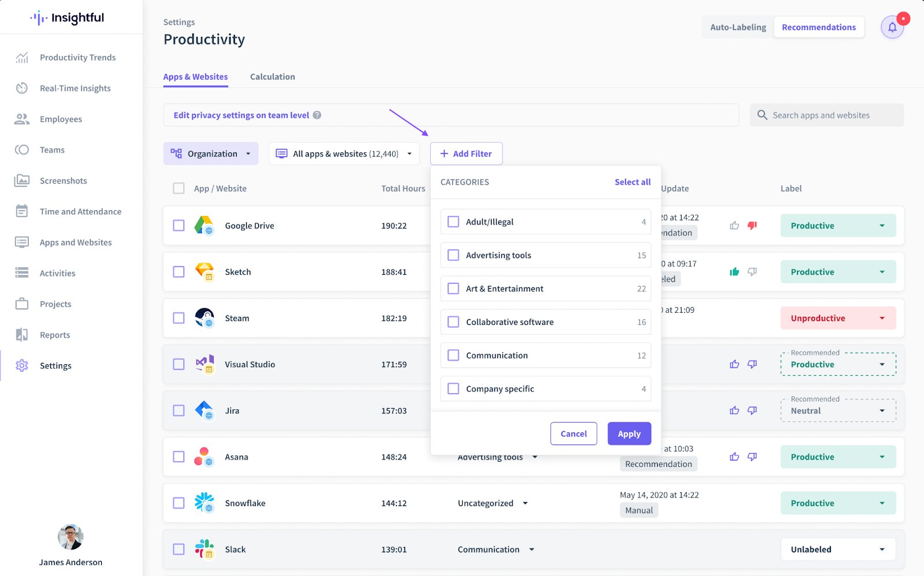Screen dimensions: 924x576
Task: Open Steam's Unproductive label dropdown
Action: pos(838,318)
